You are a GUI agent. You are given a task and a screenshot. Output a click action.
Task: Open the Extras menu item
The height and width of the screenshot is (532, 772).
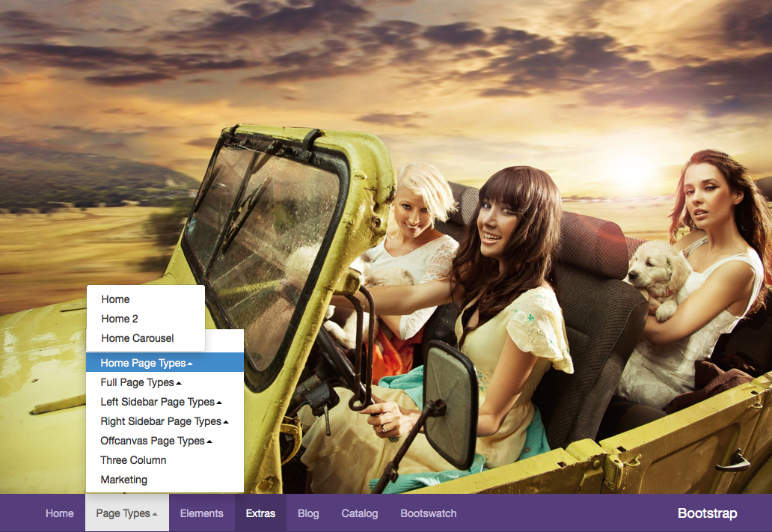click(260, 513)
